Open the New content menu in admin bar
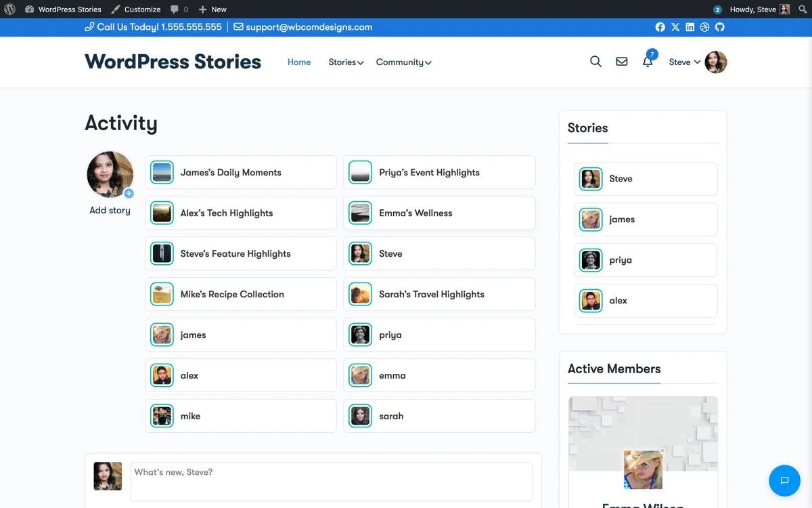 pyautogui.click(x=212, y=9)
